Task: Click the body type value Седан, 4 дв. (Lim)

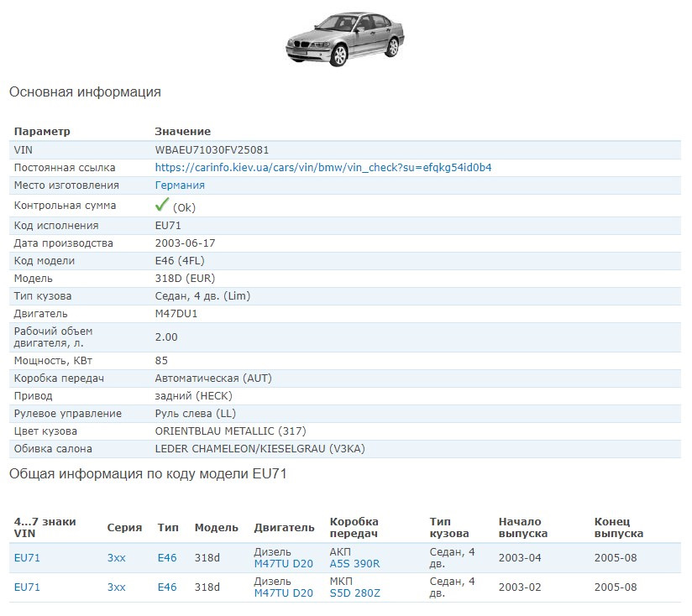Action: 202,296
